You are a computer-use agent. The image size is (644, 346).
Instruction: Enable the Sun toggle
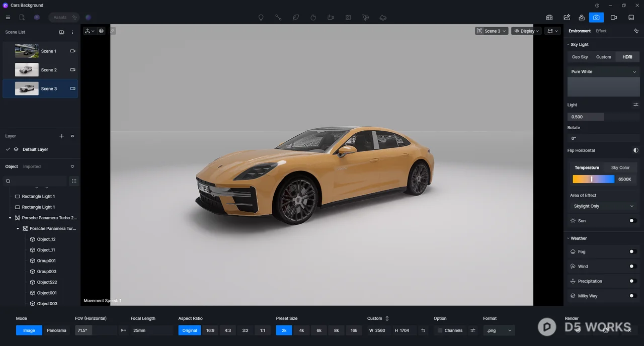coord(633,221)
